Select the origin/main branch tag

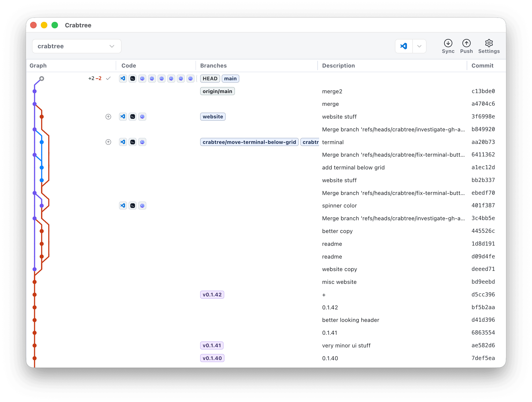[x=218, y=91]
